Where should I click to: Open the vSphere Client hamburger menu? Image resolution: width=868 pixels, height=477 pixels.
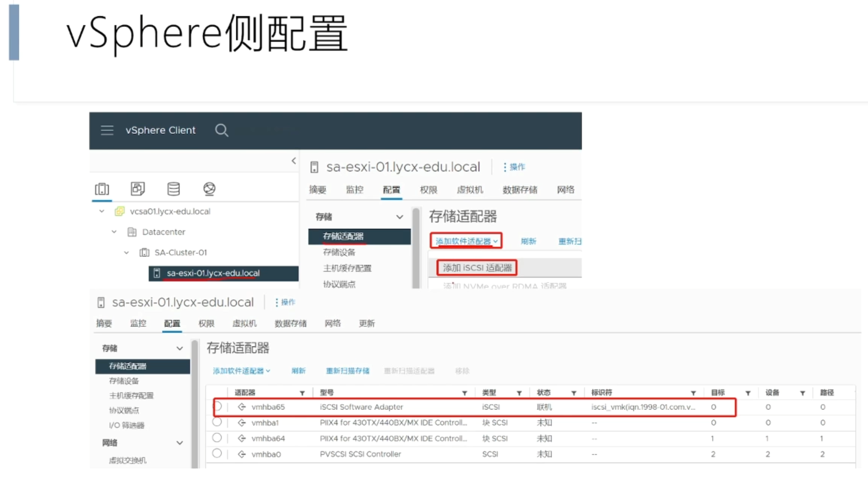(107, 131)
